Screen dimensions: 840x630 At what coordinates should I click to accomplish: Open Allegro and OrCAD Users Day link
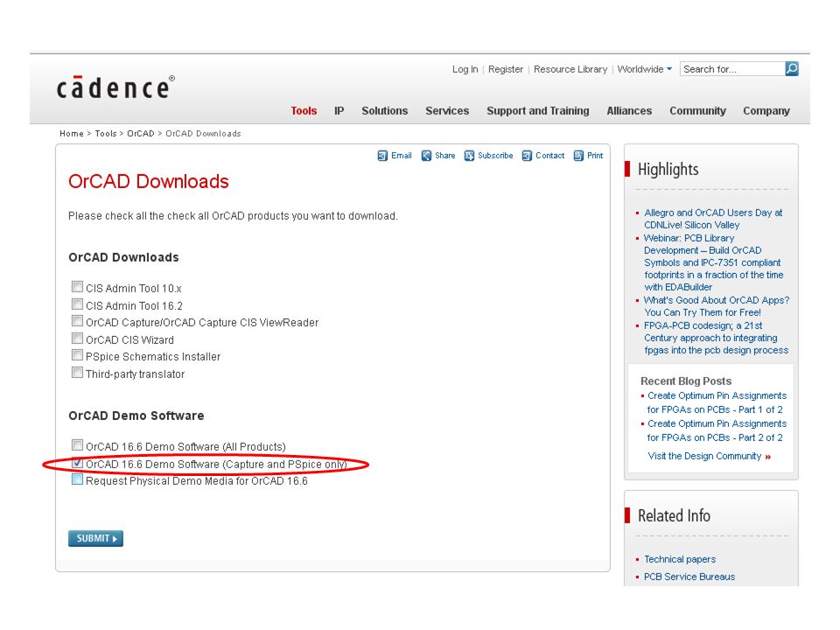[x=713, y=219]
